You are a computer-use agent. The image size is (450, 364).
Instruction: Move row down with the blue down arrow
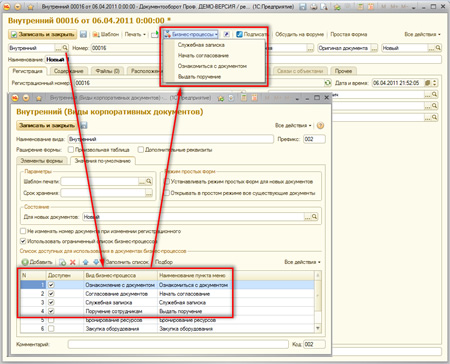coord(96,262)
